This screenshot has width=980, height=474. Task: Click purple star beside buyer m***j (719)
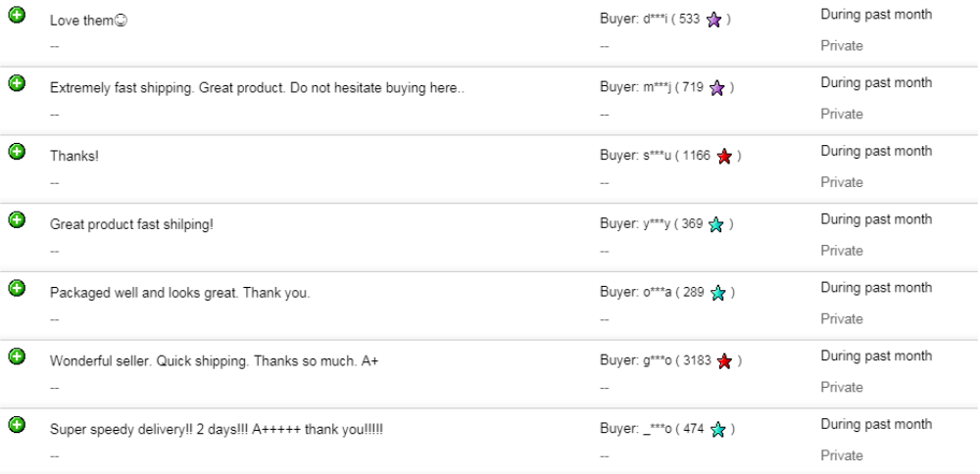(x=716, y=89)
